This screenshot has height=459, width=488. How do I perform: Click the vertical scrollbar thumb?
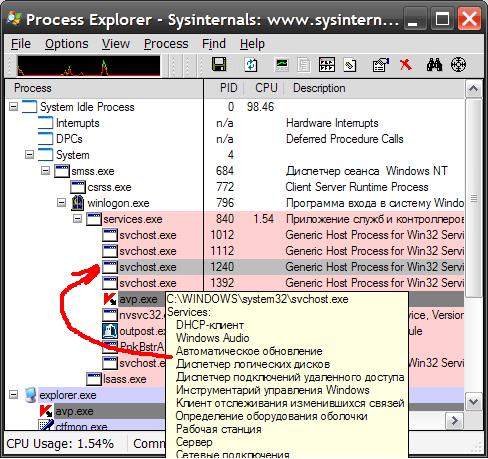click(x=473, y=198)
